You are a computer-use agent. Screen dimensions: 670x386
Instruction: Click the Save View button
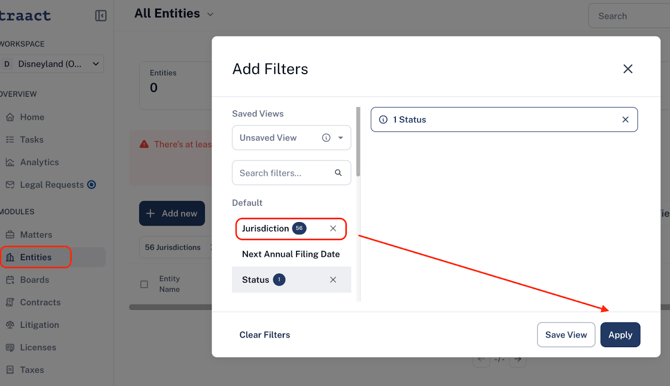[x=566, y=335]
